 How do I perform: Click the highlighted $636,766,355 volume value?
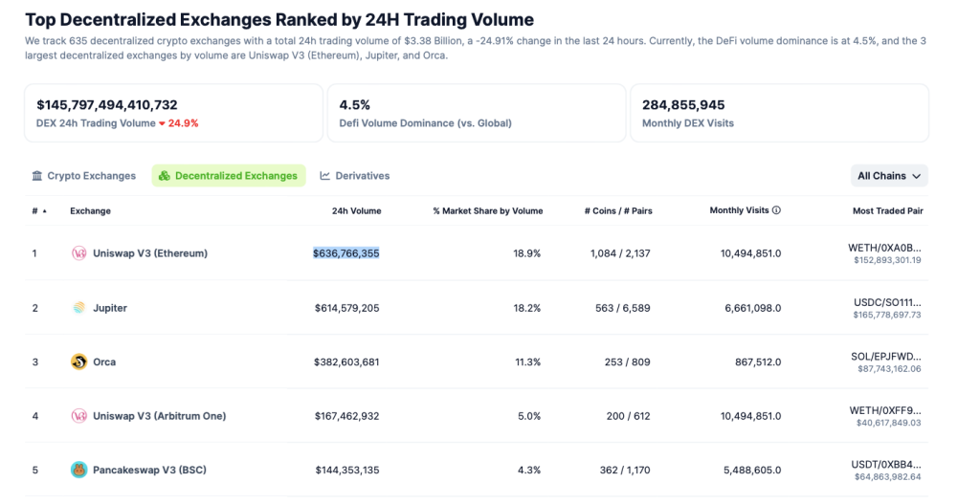(346, 252)
